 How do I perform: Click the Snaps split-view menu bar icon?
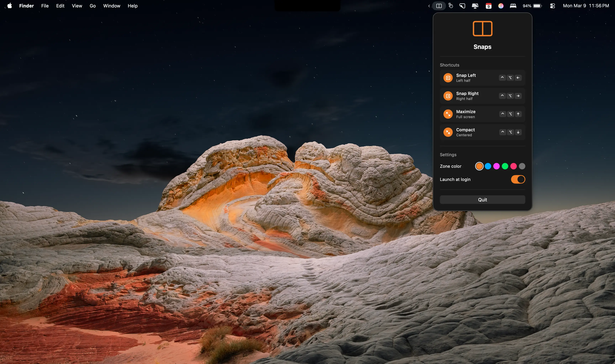[439, 6]
